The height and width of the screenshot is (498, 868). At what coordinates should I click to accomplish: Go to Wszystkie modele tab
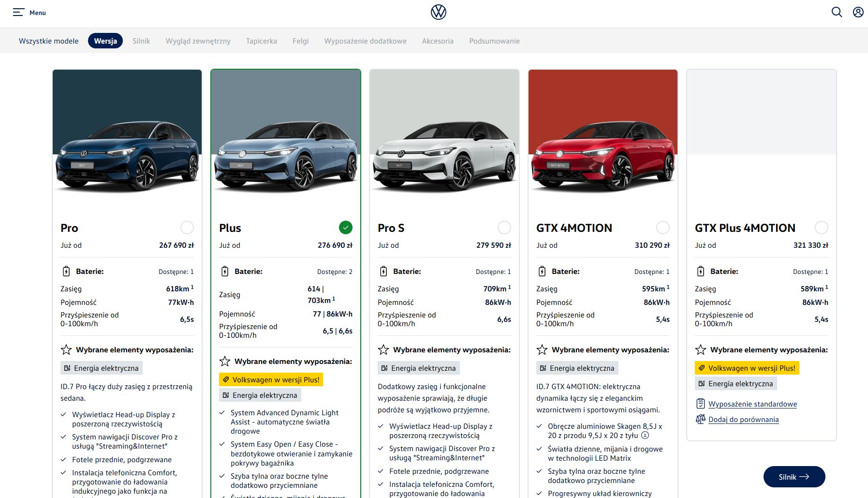(48, 41)
